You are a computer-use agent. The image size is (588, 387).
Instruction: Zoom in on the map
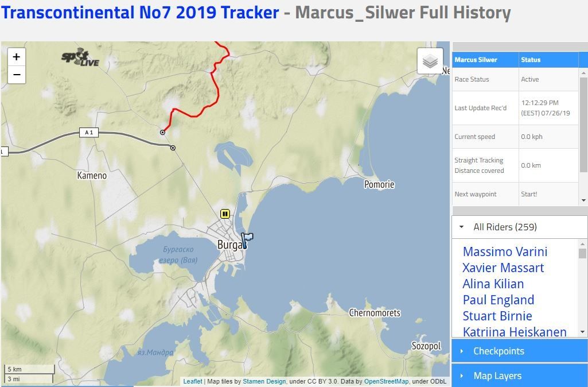click(16, 57)
